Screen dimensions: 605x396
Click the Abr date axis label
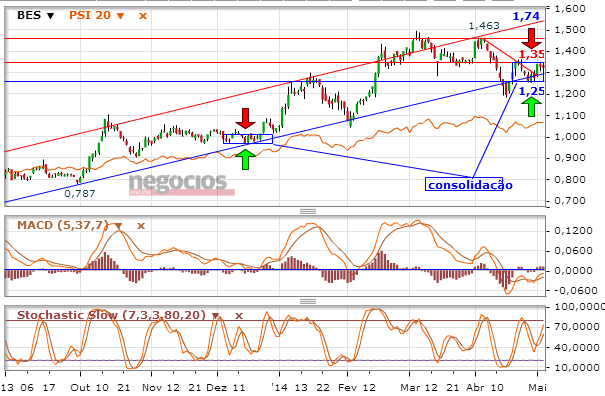click(x=475, y=388)
